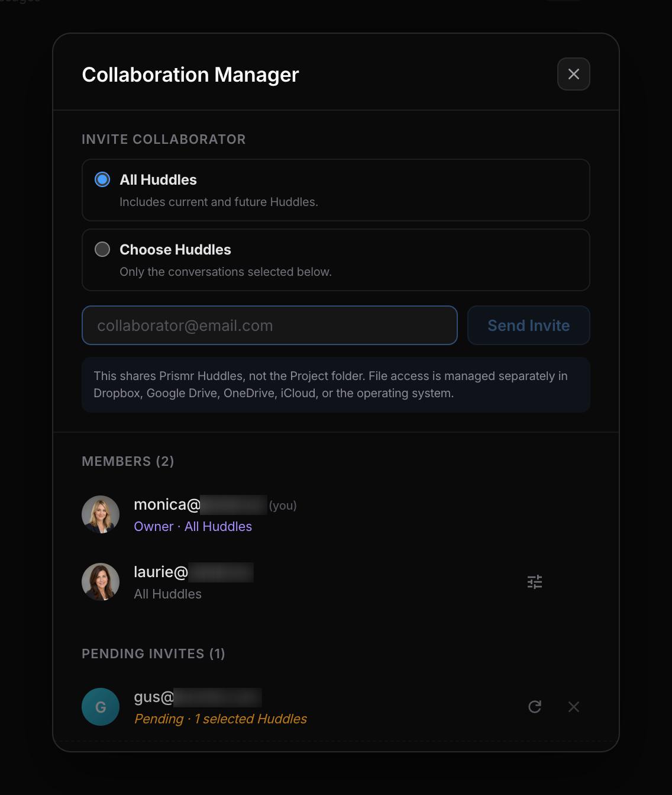Click the "(you)" label beside monica@
This screenshot has width=672, height=795.
point(283,506)
